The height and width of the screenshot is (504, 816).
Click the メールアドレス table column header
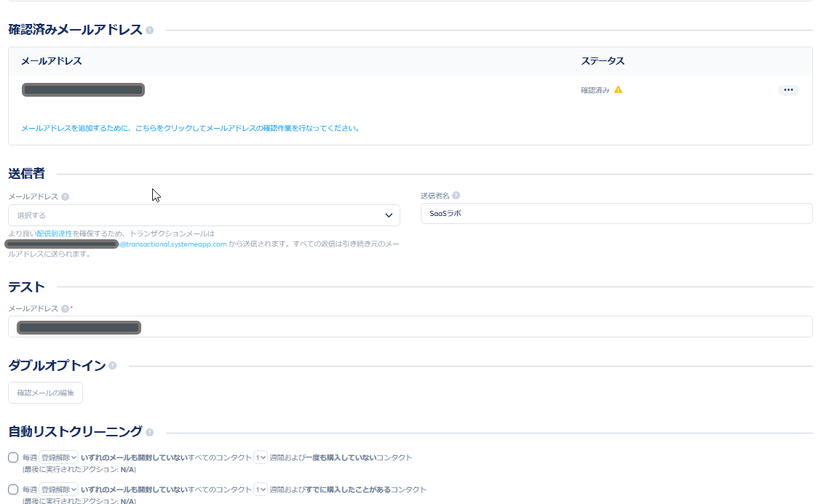pos(52,61)
